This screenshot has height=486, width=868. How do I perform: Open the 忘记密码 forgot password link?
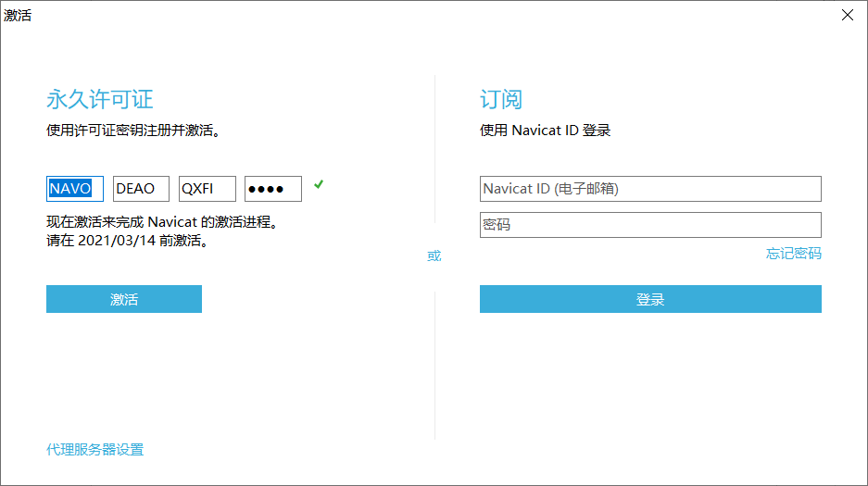click(x=794, y=254)
